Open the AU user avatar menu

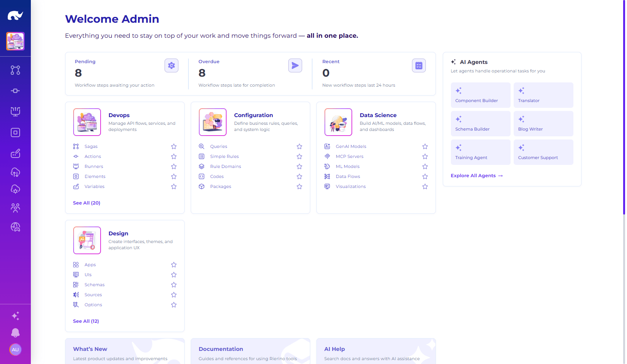15,350
